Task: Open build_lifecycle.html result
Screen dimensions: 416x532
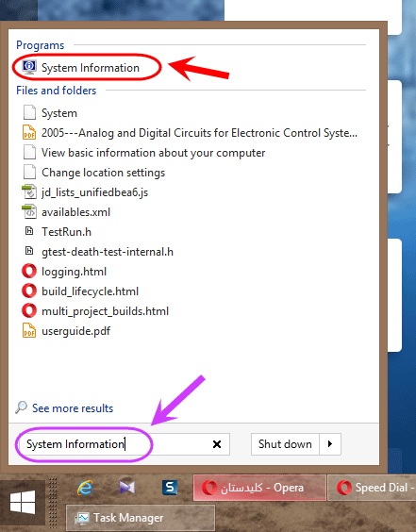Action: 90,291
